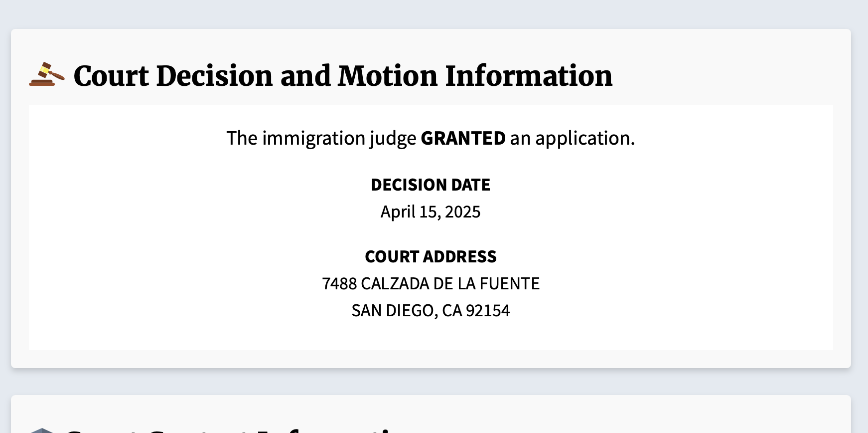This screenshot has height=433, width=868.
Task: Click the city name SAN DIEGO
Action: [393, 311]
